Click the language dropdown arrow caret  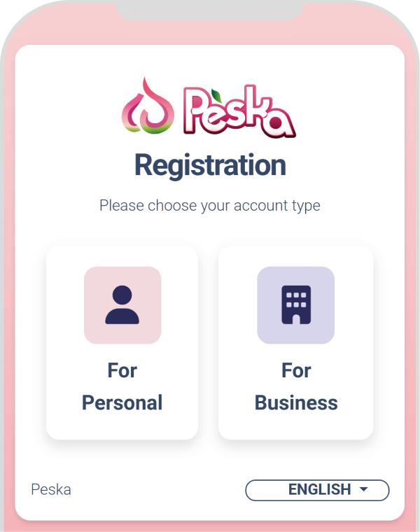pos(363,490)
